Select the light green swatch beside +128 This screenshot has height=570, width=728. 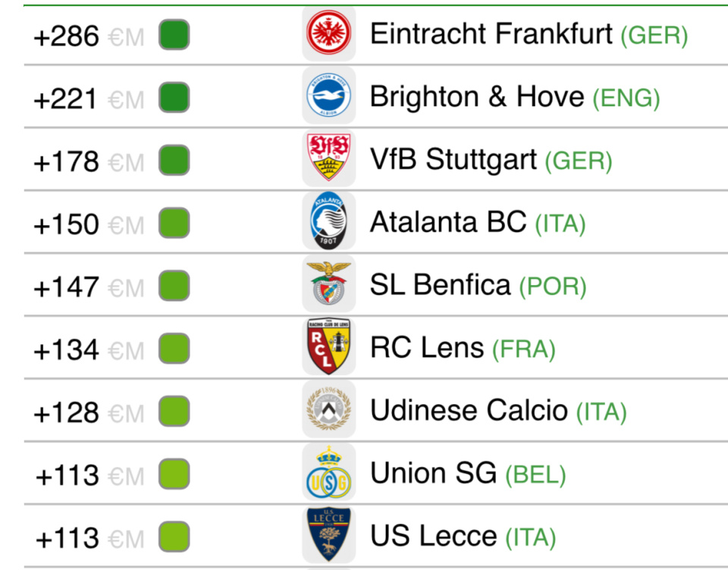pos(174,412)
